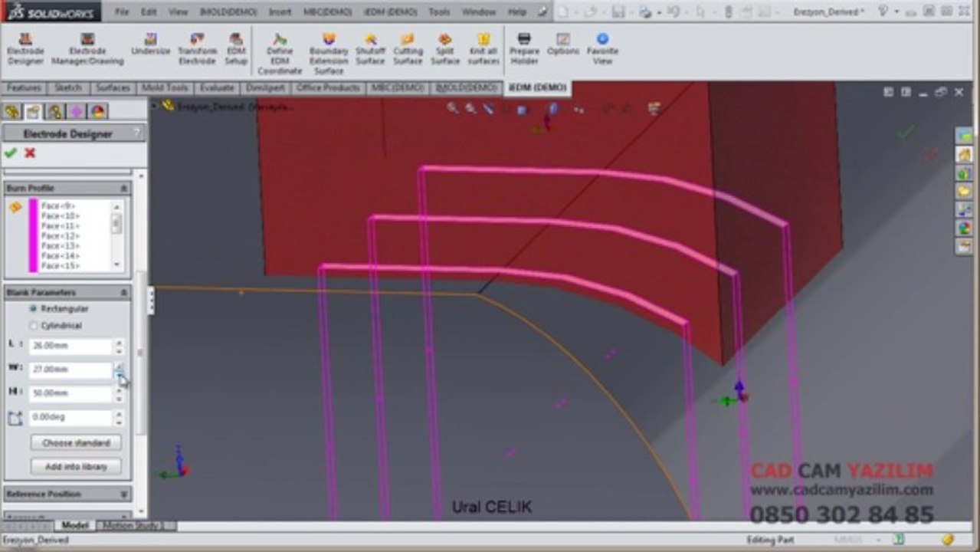980x552 pixels.
Task: Collapse the Blank Parameters section
Action: point(123,293)
